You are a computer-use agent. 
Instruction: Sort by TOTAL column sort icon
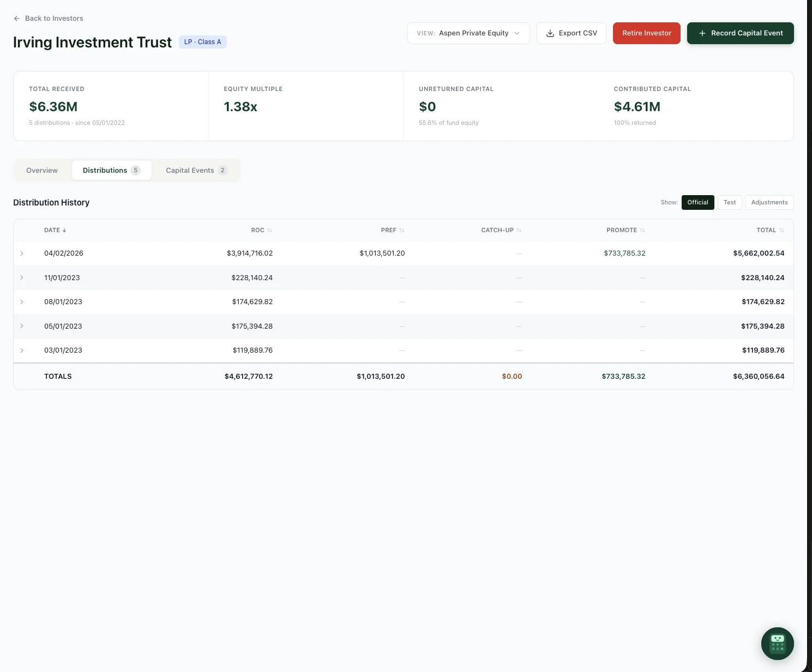pos(781,231)
